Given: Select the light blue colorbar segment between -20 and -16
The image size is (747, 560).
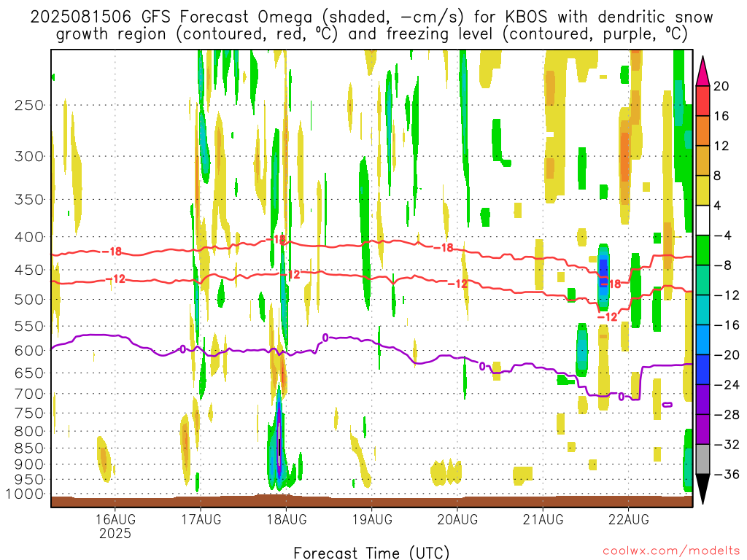Looking at the screenshot, I should click(x=703, y=340).
